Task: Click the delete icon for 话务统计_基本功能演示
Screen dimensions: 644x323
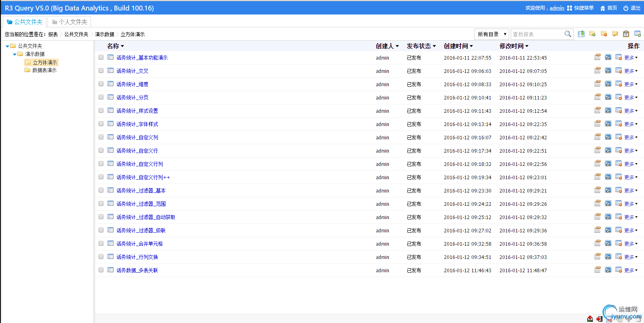Action: pyautogui.click(x=619, y=57)
